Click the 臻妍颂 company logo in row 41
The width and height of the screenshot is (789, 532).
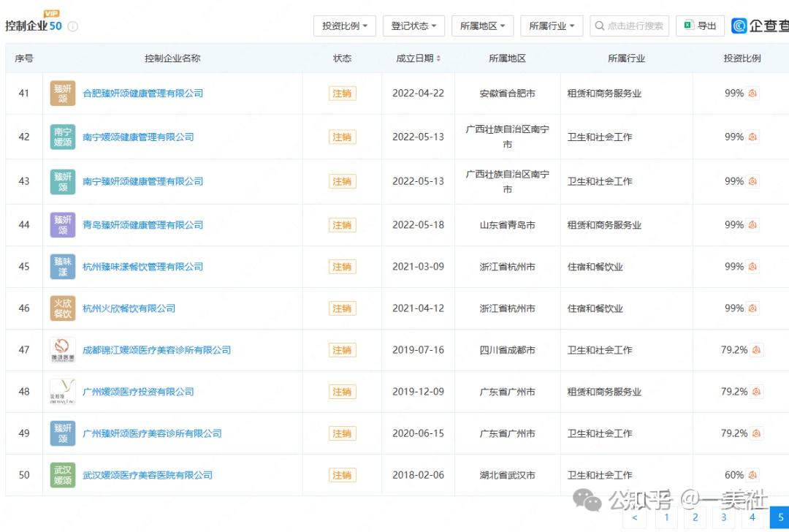(x=62, y=93)
